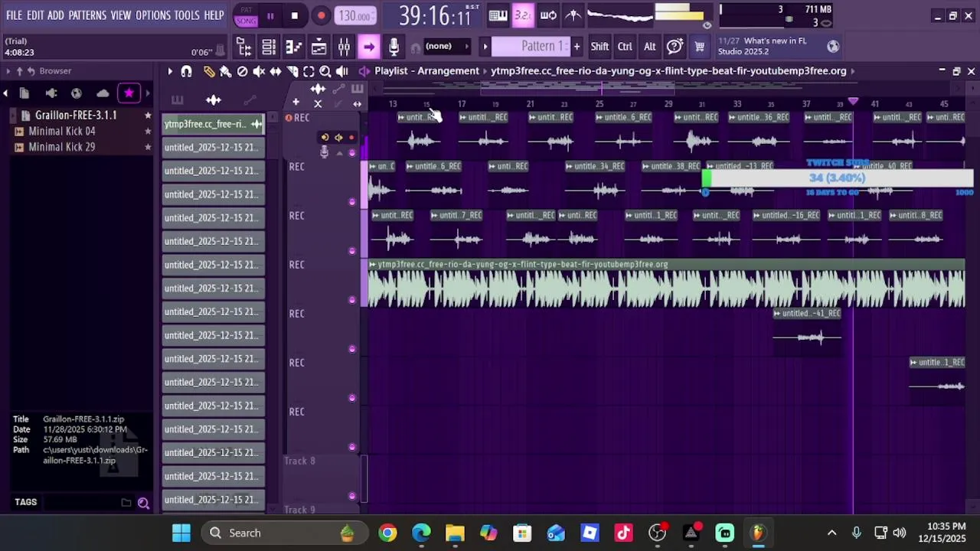The image size is (980, 551).
Task: Toggle favorite star for Minimal Kick 04
Action: [x=148, y=132]
